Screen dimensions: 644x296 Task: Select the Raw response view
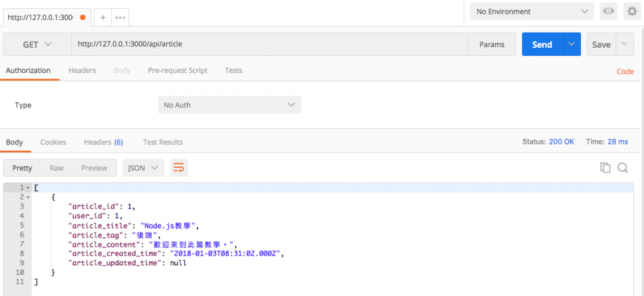pos(57,168)
